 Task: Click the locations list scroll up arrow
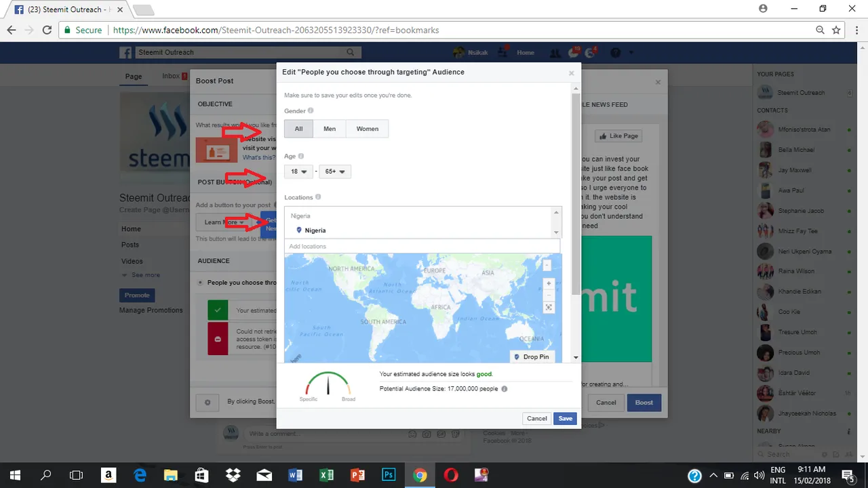click(x=557, y=212)
